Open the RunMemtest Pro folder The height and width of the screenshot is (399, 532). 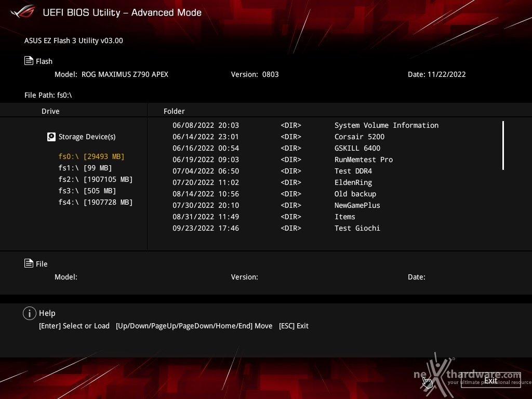pos(364,159)
